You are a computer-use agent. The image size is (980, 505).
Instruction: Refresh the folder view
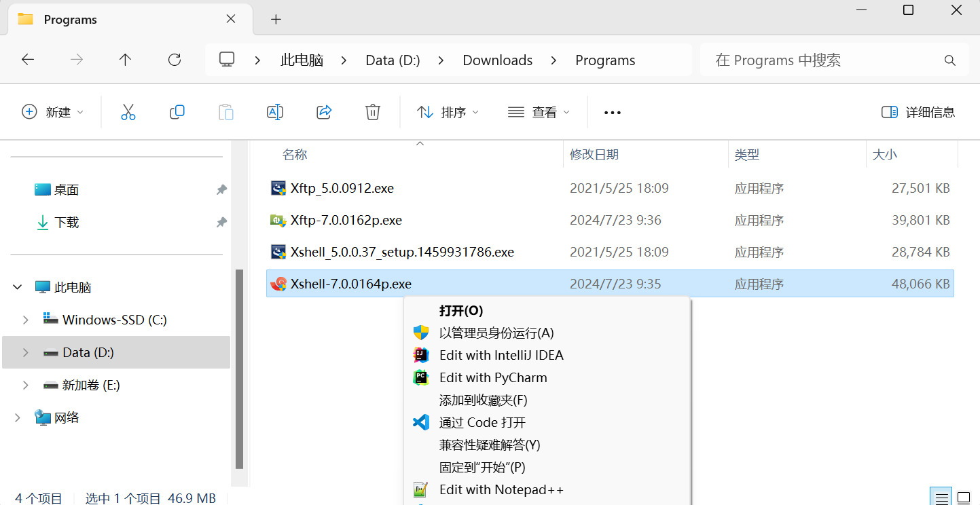coord(174,60)
